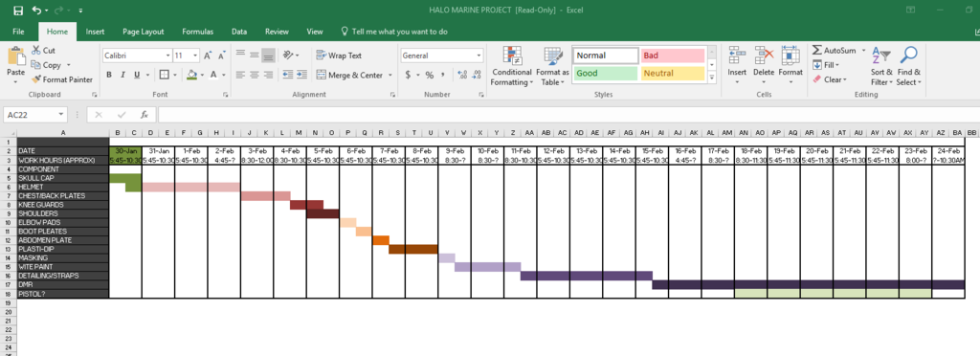Apply the Neutral cell style
Screen dimensions: 980x356
tap(673, 73)
